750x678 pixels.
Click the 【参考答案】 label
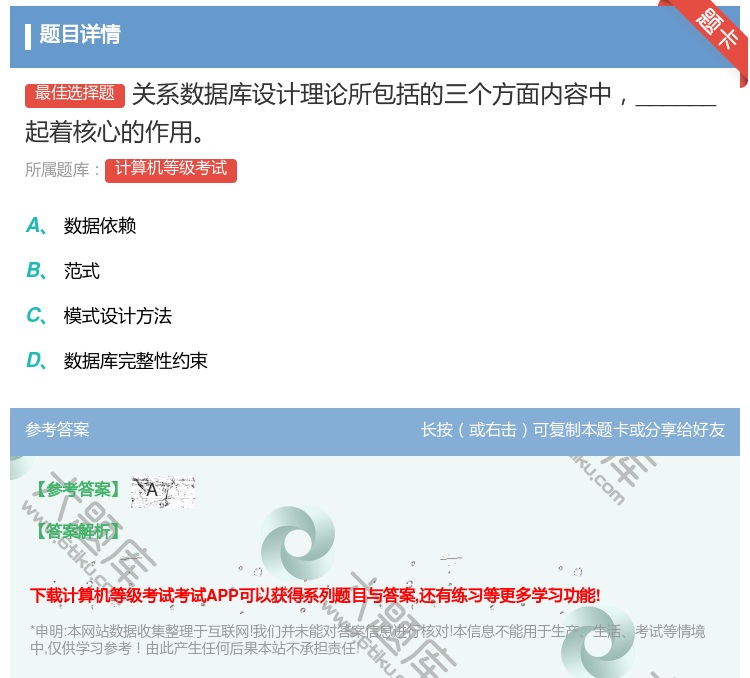point(78,489)
